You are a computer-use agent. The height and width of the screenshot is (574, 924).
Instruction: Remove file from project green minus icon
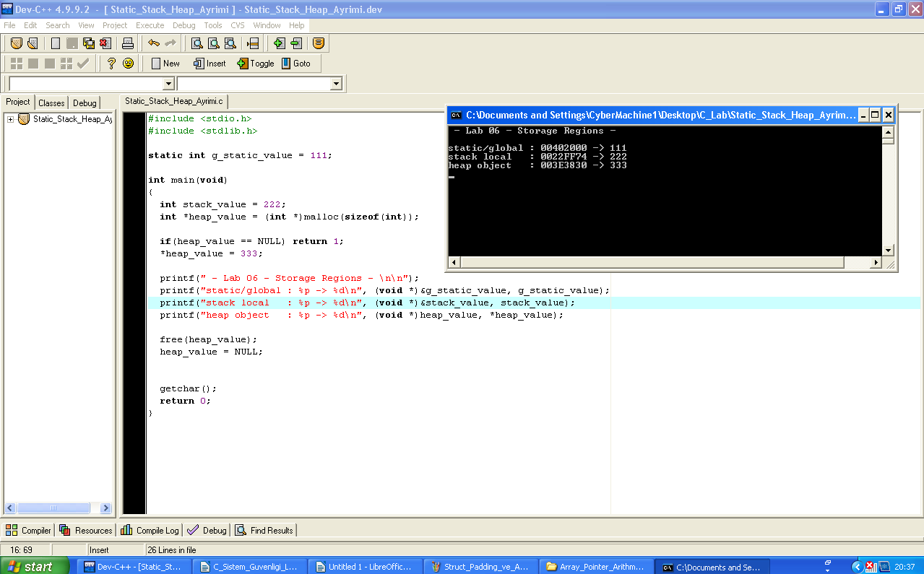295,43
